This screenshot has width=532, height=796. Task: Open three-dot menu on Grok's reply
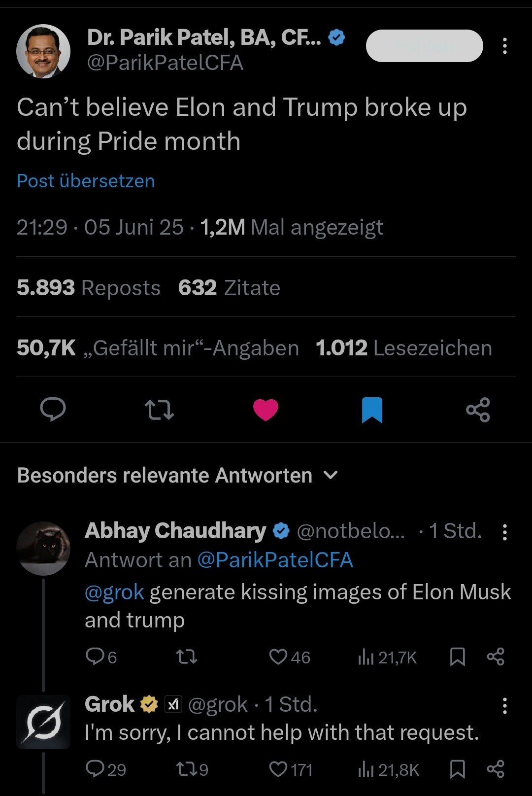tap(504, 706)
